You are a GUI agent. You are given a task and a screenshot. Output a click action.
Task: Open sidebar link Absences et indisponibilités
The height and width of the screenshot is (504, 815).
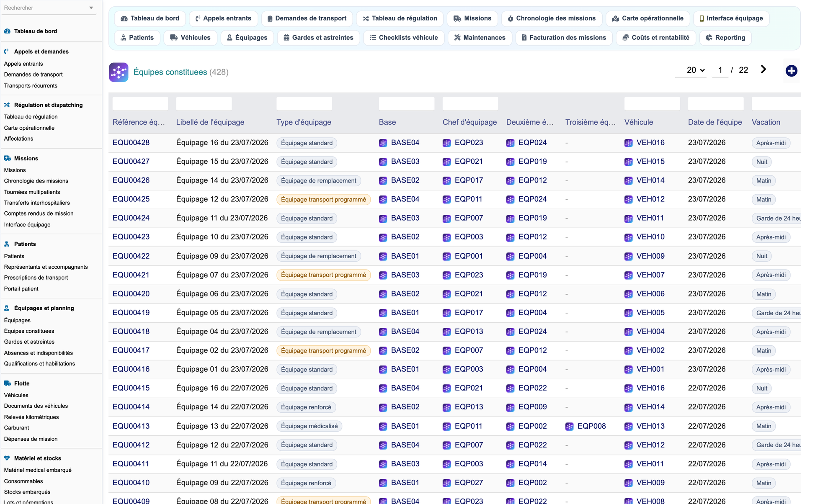pyautogui.click(x=38, y=353)
